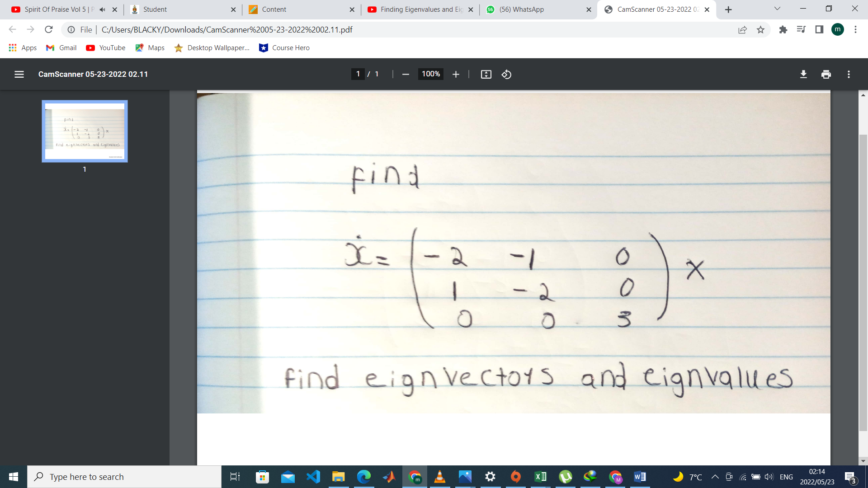Click the 100% zoom level control
868x488 pixels.
coord(430,74)
